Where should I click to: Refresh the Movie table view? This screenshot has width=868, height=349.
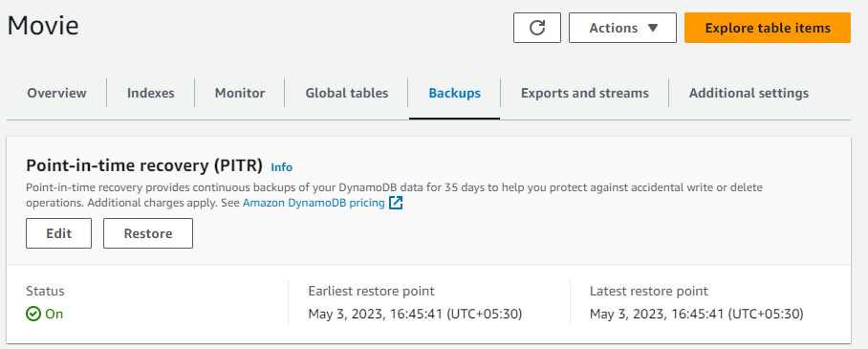(537, 28)
